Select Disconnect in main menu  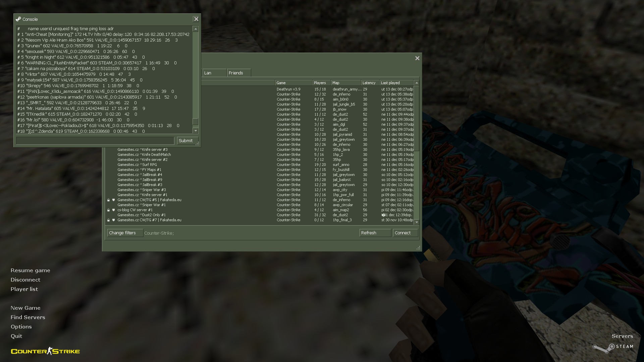pos(25,280)
